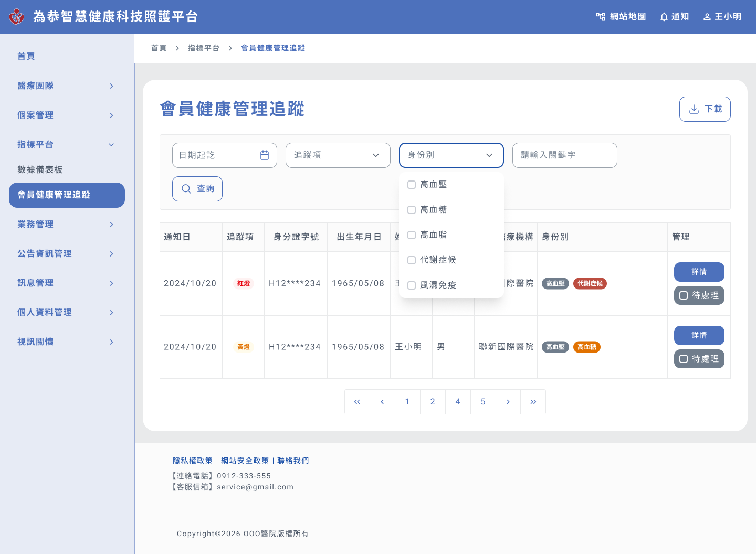Click the 黃燈 status tag in second row
Viewport: 756px width, 554px height.
pos(244,347)
